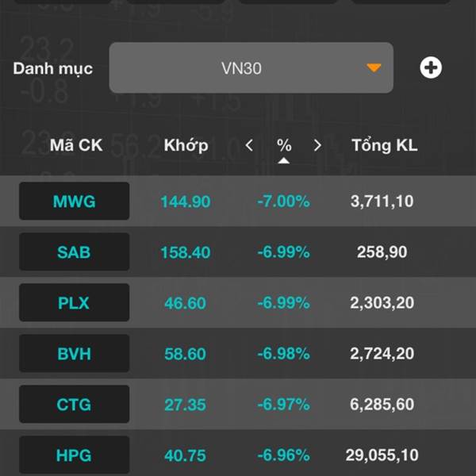The height and width of the screenshot is (476, 476).
Task: Click the Khớp column header
Action: pyautogui.click(x=186, y=145)
